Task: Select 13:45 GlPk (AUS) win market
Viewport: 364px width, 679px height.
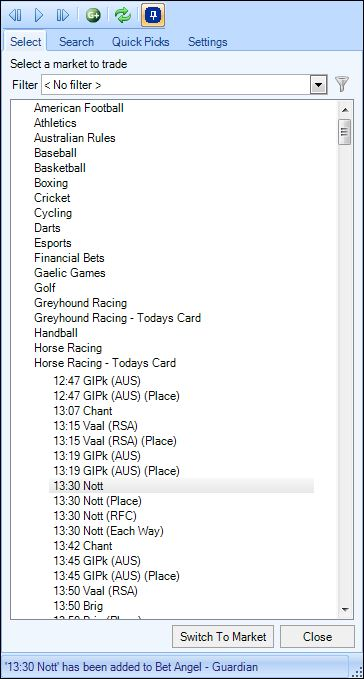Action: point(97,561)
